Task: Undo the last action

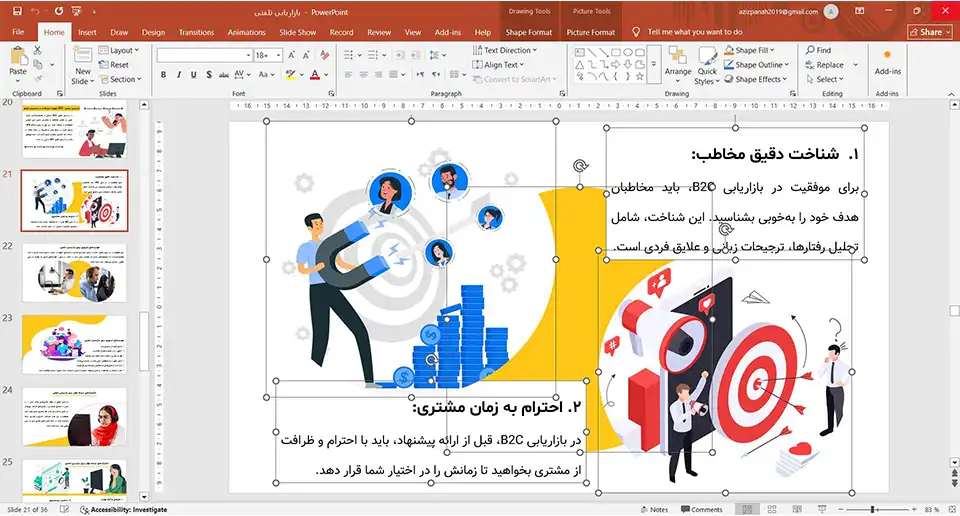Action: pyautogui.click(x=35, y=12)
